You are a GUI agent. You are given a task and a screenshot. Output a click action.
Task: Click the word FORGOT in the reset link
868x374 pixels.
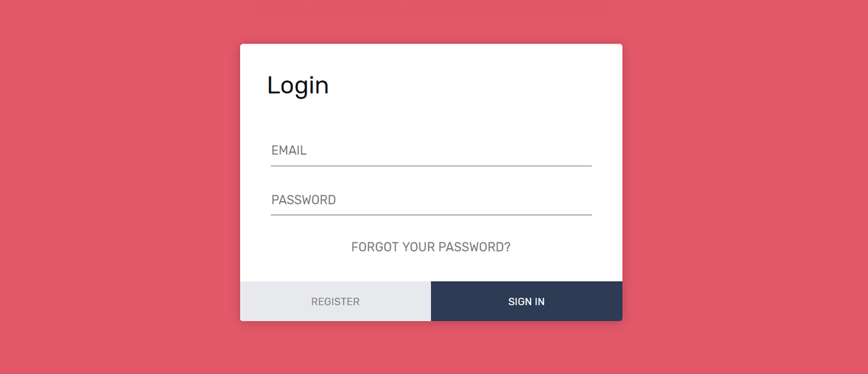click(x=375, y=247)
